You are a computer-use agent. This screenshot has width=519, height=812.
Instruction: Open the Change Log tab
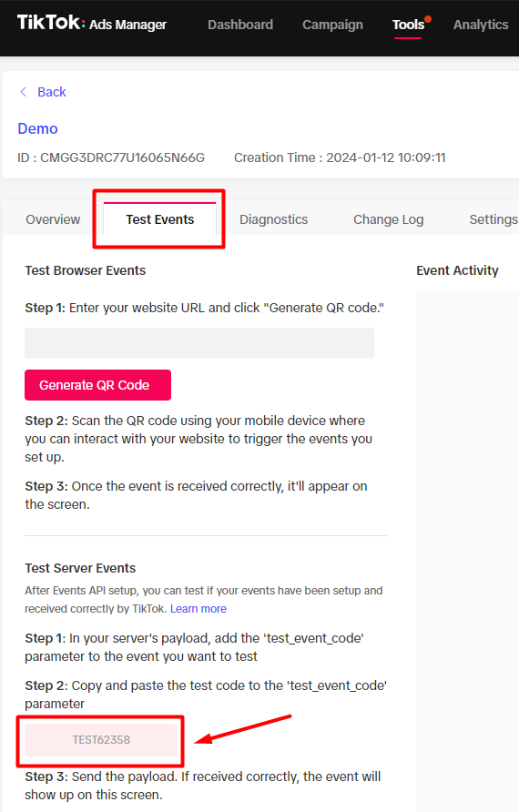(x=389, y=219)
